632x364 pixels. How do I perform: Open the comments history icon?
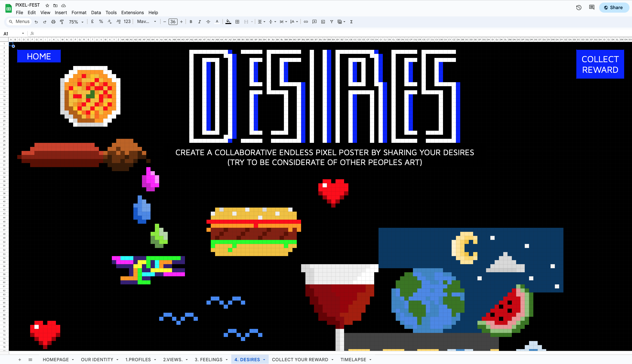tap(592, 8)
